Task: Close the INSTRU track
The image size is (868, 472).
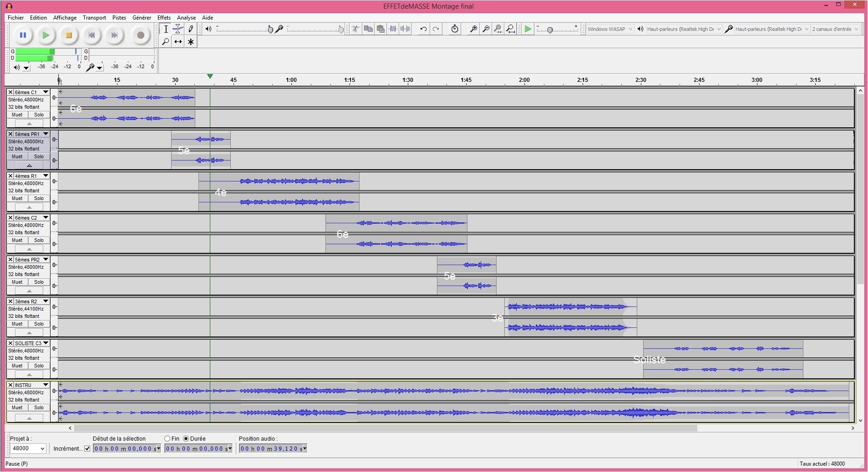Action: (10, 385)
